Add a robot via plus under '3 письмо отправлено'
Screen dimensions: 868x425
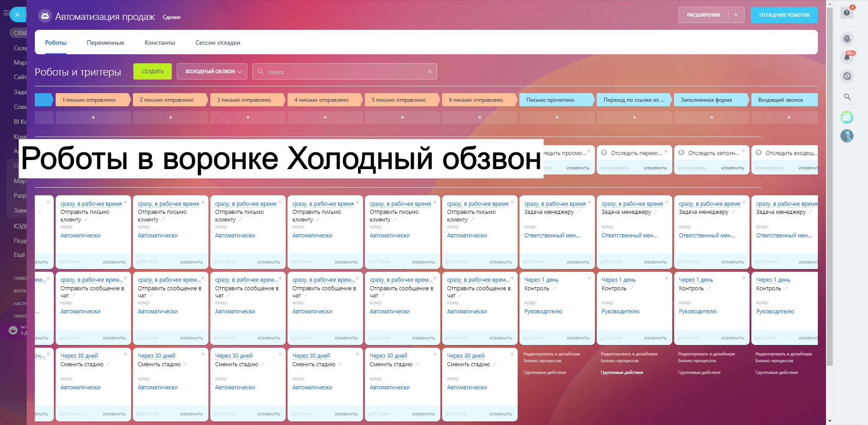tap(248, 118)
